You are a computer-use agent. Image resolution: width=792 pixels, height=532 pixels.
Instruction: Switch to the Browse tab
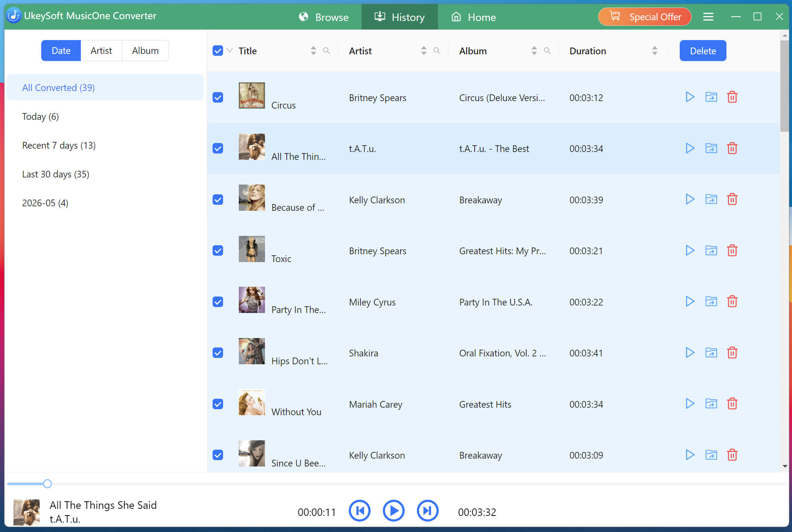point(324,17)
